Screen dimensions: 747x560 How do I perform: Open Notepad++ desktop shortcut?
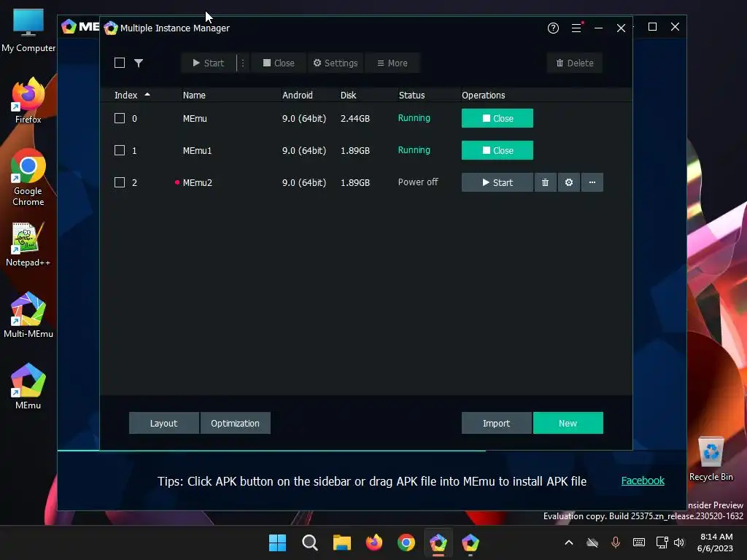[28, 245]
